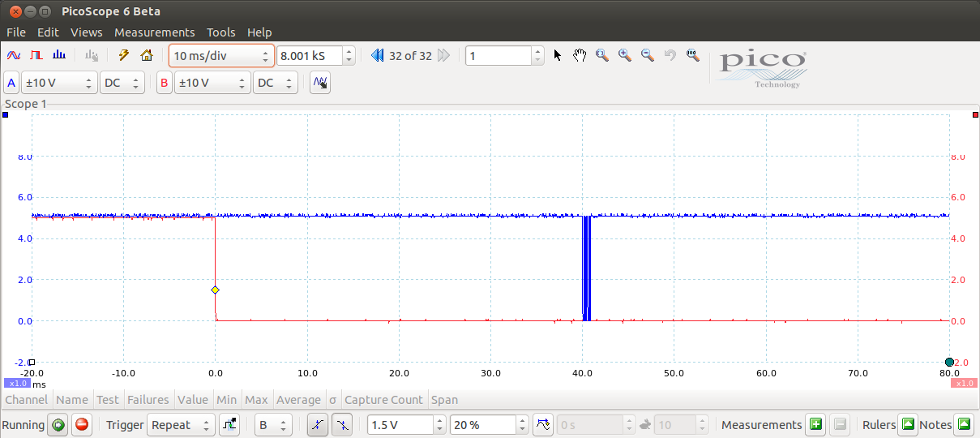Image resolution: width=980 pixels, height=438 pixels.
Task: Select falling edge trigger direction
Action: coord(342,424)
